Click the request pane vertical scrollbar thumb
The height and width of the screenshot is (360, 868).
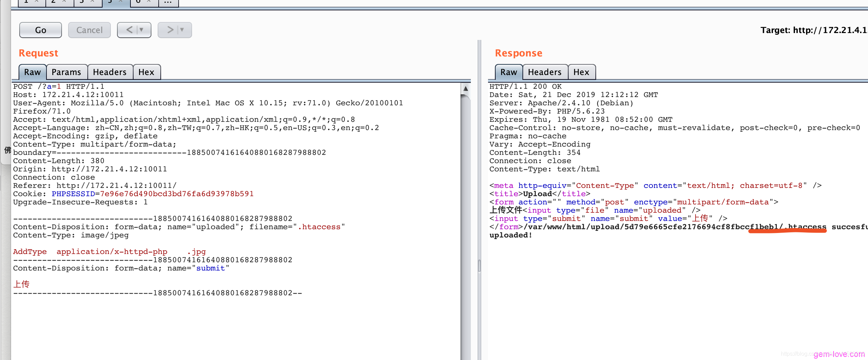point(466,227)
